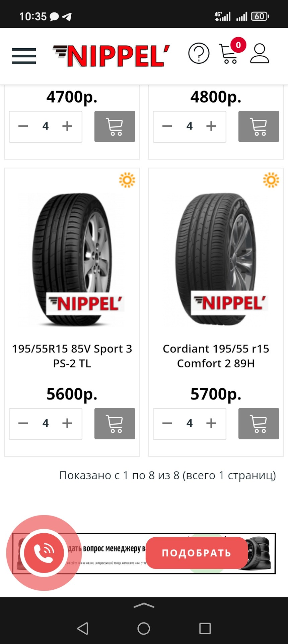The height and width of the screenshot is (644, 288).
Task: Increase quantity of the 4700р. tire
Action: [67, 126]
